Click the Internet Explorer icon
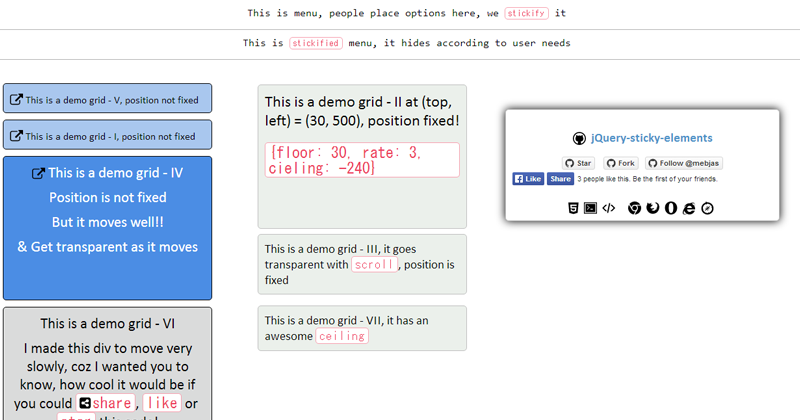Screen dimensions: 800x420 pyautogui.click(x=688, y=208)
